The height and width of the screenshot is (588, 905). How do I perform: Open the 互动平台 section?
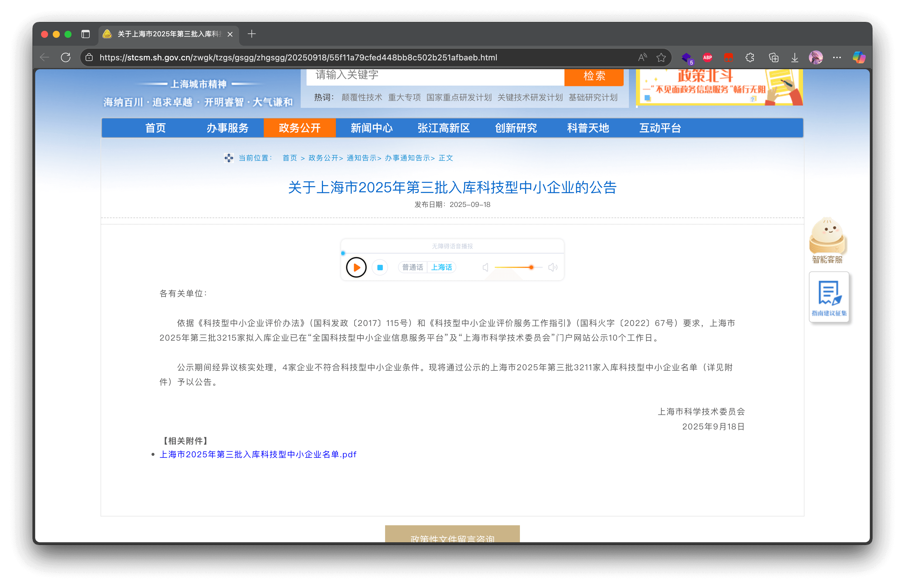click(660, 128)
